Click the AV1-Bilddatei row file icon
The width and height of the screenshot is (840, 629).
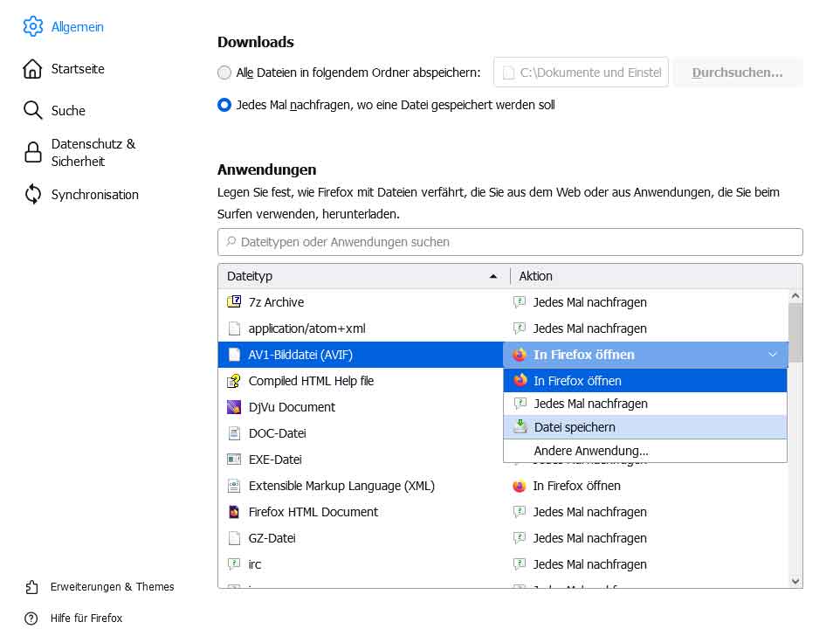pos(234,355)
